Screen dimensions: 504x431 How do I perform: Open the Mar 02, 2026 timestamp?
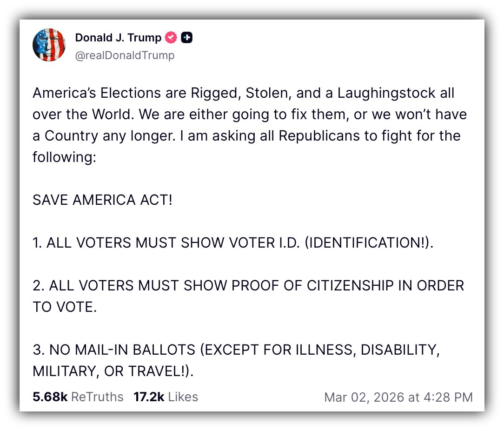398,397
